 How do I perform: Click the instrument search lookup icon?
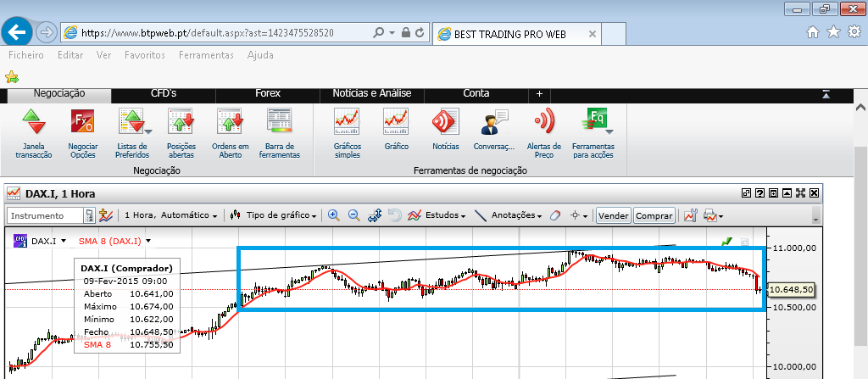tap(89, 215)
